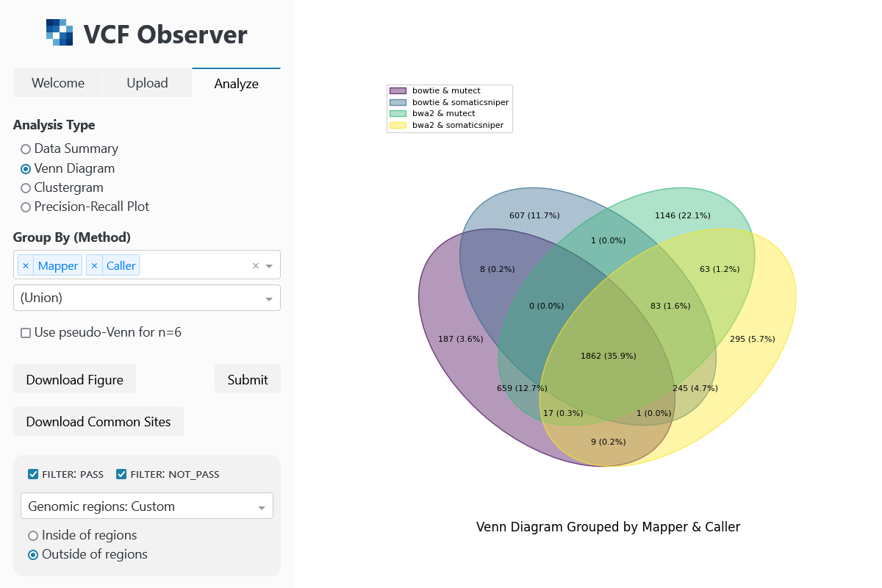
Task: Open the Group By dropdown arrow
Action: [269, 266]
